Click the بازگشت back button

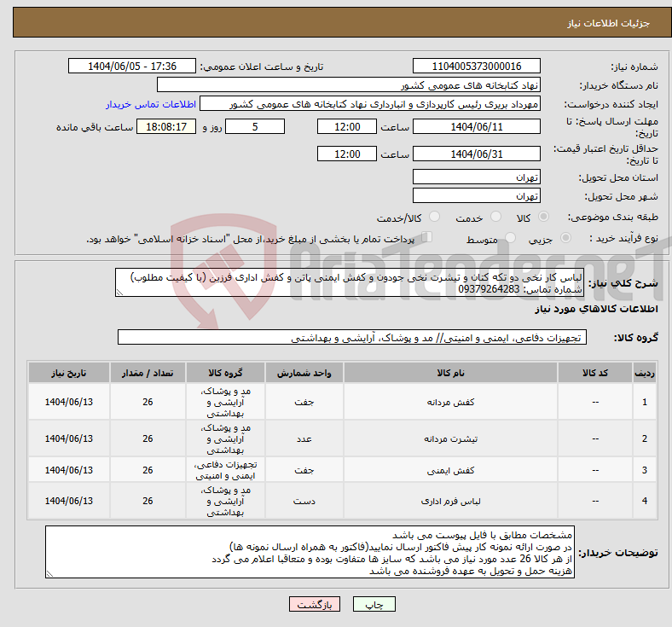point(315,604)
